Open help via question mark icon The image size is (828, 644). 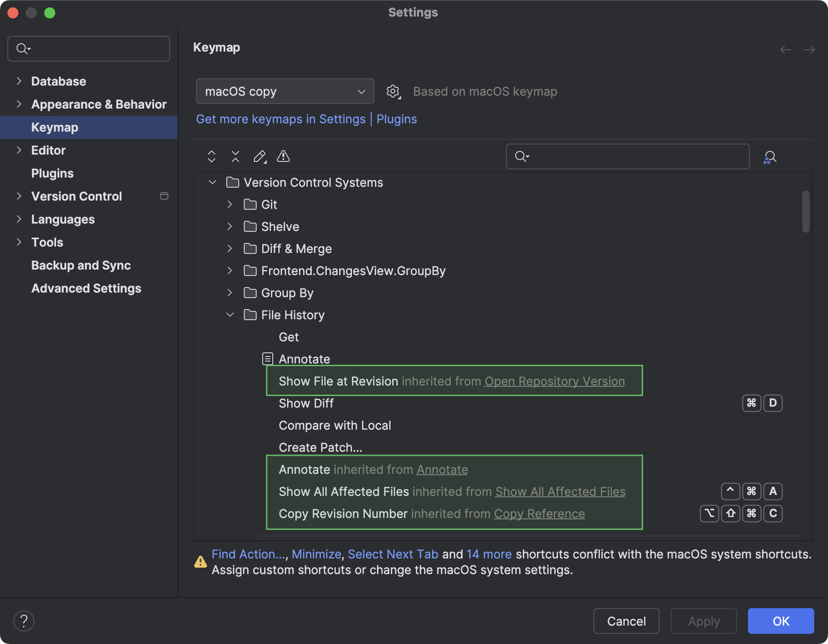click(x=24, y=621)
